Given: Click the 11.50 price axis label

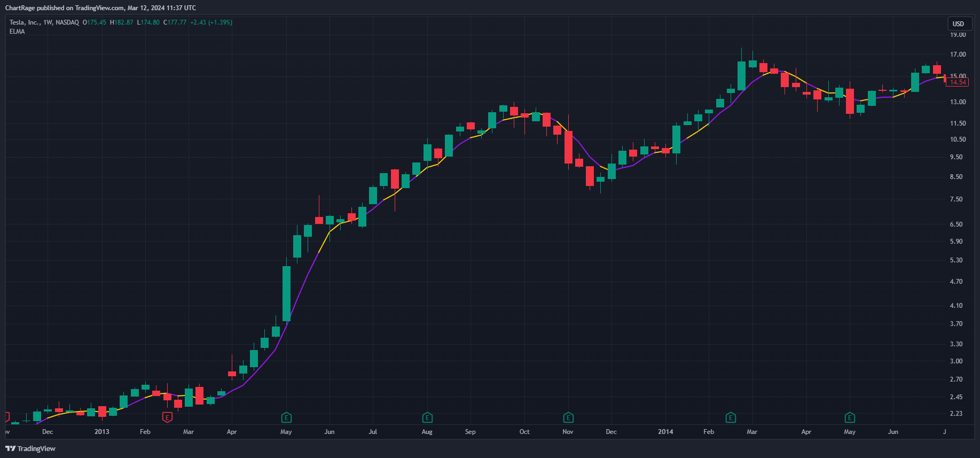Looking at the screenshot, I should click(x=958, y=123).
